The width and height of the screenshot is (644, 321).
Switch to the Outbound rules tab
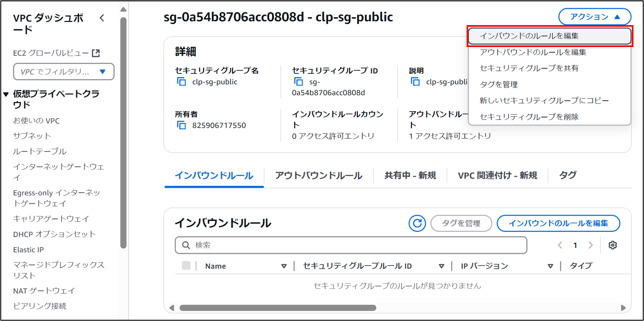(x=318, y=175)
